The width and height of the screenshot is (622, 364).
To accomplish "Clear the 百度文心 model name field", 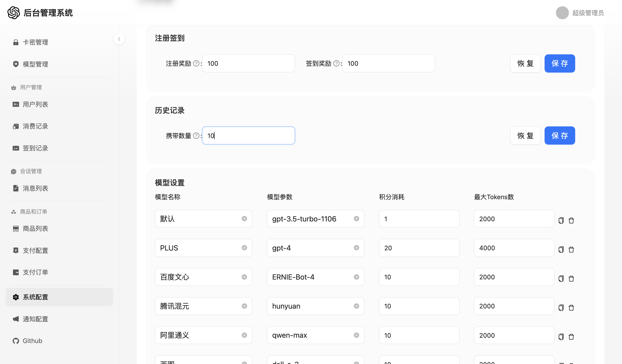I will pos(244,277).
